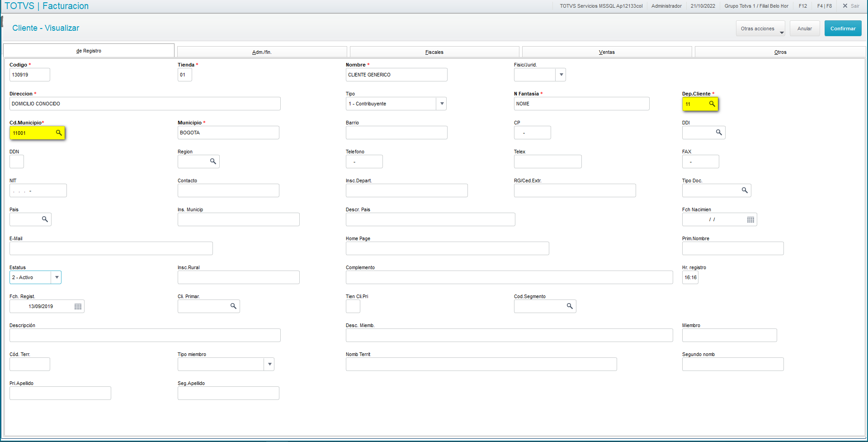This screenshot has width=868, height=442.
Task: Click the Descripción input field
Action: pyautogui.click(x=145, y=335)
